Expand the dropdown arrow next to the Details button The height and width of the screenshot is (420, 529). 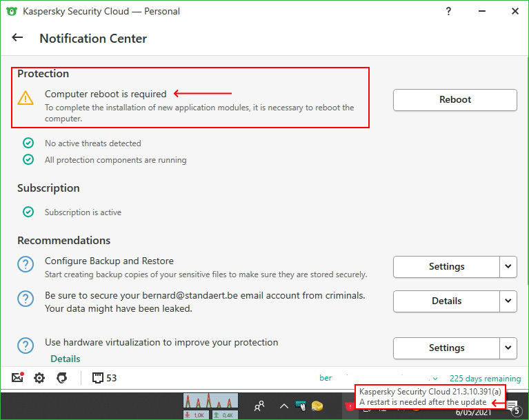508,301
